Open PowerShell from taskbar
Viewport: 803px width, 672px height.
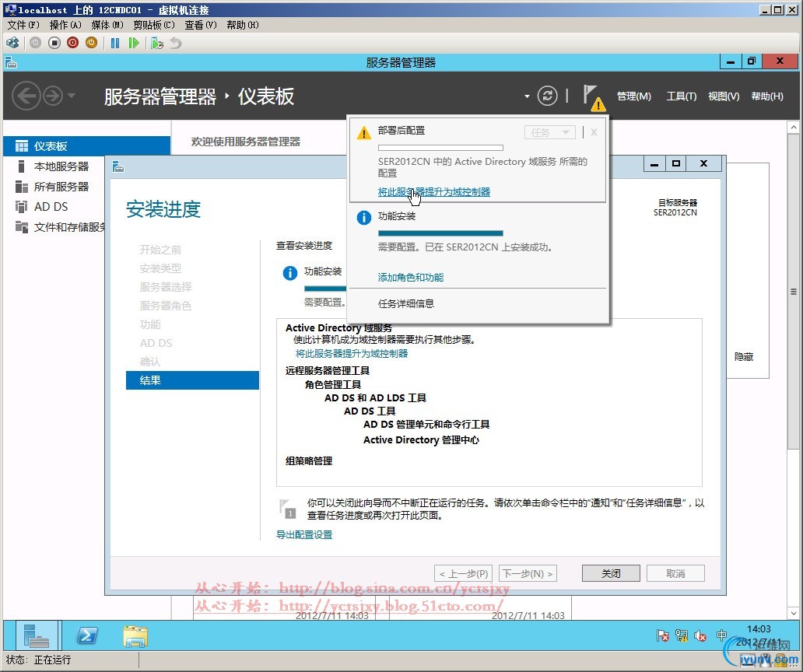coord(86,635)
